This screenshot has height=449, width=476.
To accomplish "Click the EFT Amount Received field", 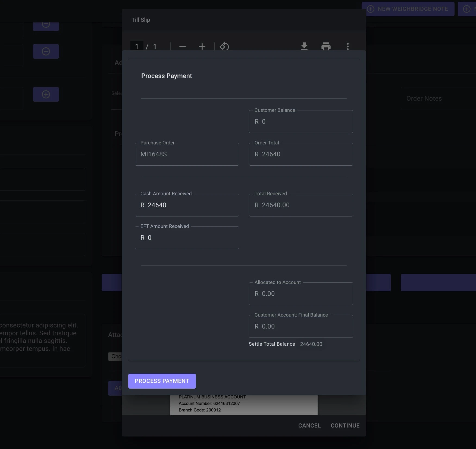I will pyautogui.click(x=187, y=238).
